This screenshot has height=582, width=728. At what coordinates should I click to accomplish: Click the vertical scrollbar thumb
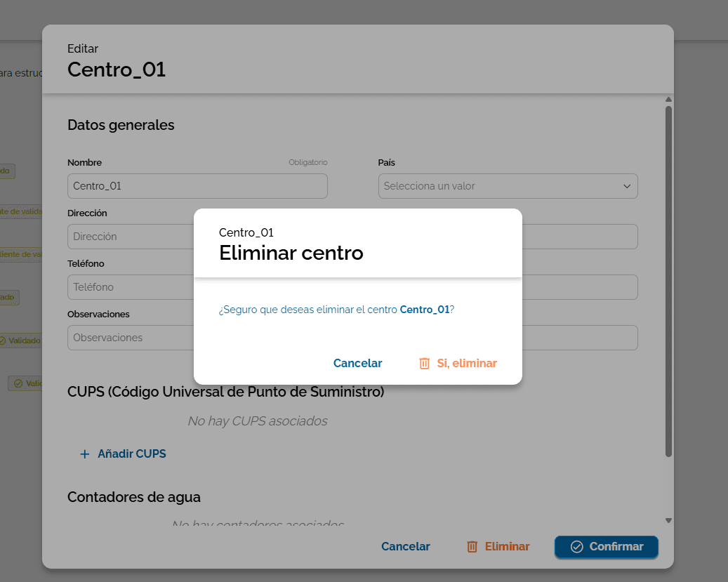point(668,282)
